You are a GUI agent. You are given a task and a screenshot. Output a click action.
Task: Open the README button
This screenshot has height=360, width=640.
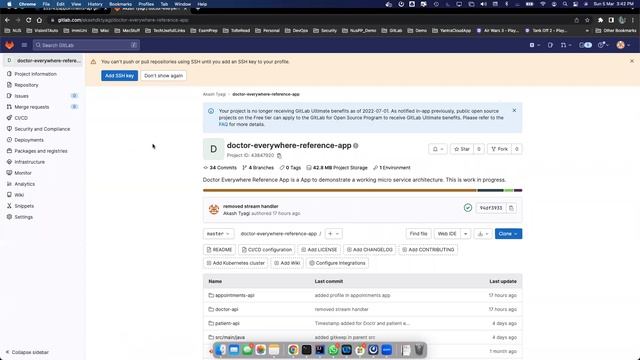pos(219,249)
